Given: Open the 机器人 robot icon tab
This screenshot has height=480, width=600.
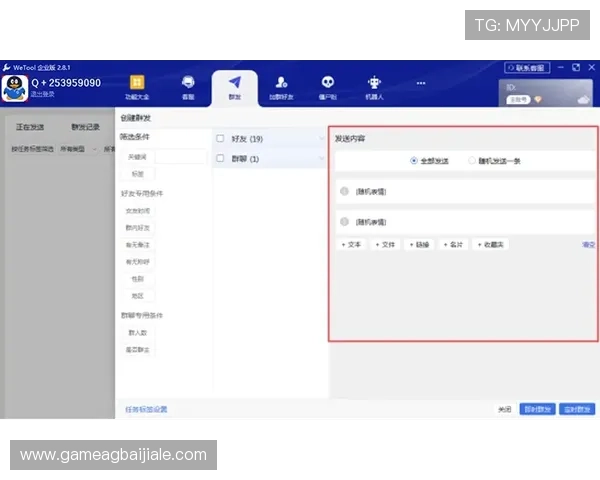Looking at the screenshot, I should tap(374, 87).
